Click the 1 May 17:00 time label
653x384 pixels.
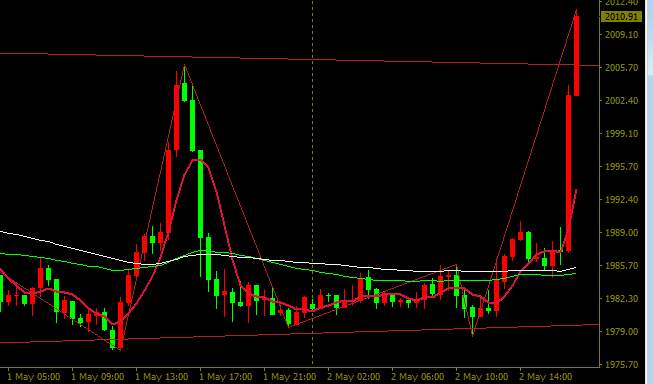pos(226,377)
